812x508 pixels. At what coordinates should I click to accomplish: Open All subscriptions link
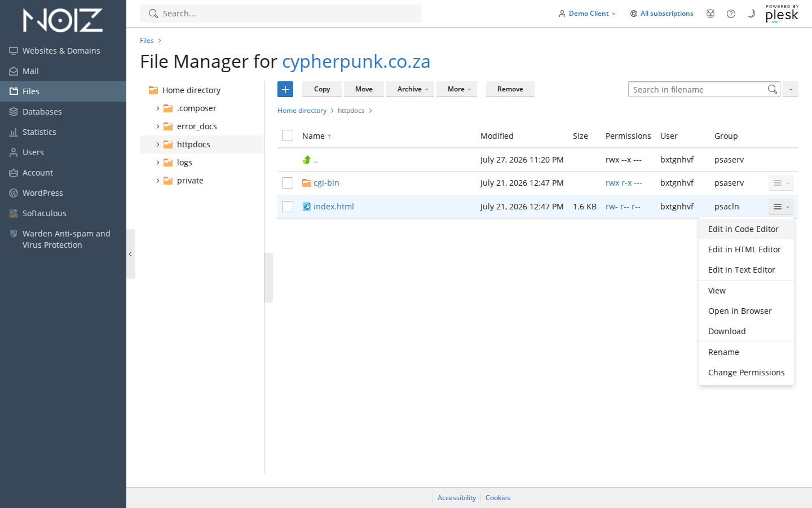point(667,14)
